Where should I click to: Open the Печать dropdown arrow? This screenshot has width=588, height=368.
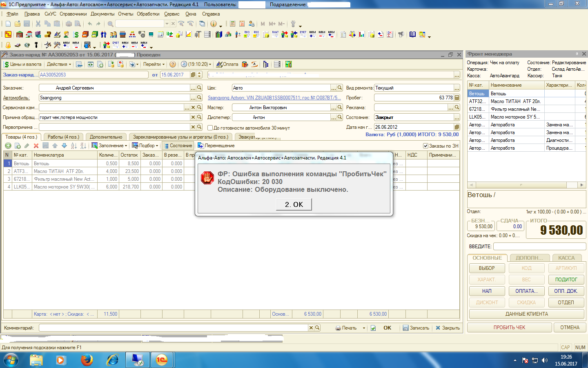tap(364, 328)
